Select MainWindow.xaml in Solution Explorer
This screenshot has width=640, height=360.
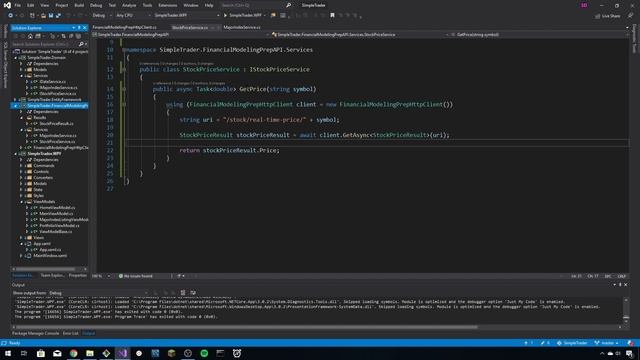(50, 256)
